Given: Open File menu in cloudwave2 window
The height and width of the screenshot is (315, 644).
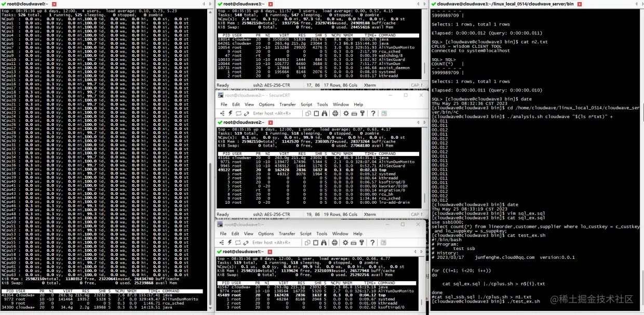Looking at the screenshot, I should (x=224, y=104).
